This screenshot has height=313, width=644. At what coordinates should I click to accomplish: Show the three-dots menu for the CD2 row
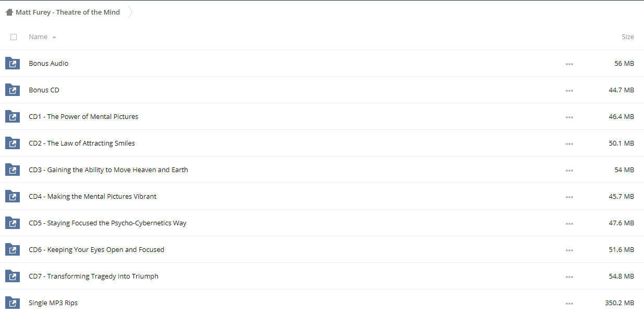click(569, 144)
